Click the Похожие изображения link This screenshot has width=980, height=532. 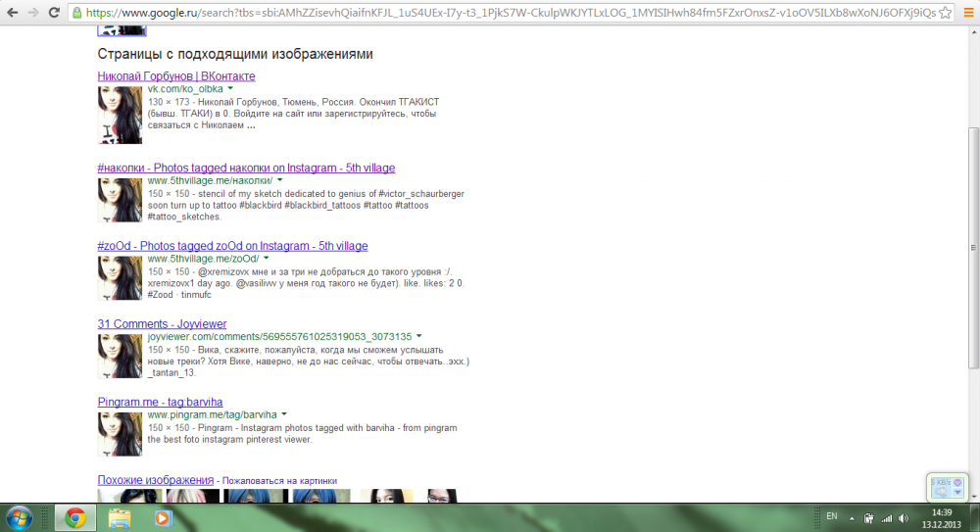(x=156, y=480)
